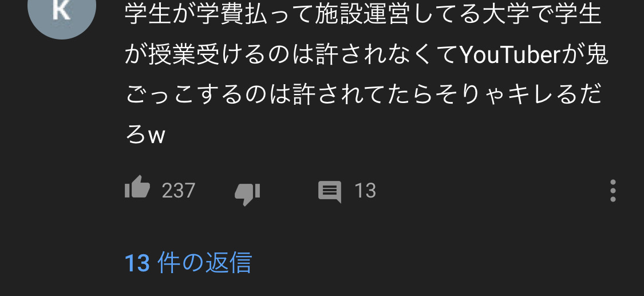The width and height of the screenshot is (644, 296).
Task: Tap the 237 like count
Action: point(178,191)
